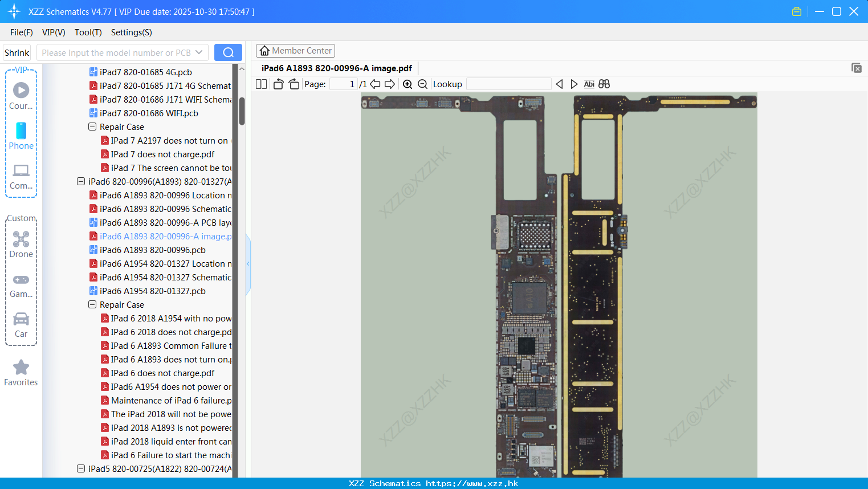
Task: Open the Game category
Action: [21, 286]
